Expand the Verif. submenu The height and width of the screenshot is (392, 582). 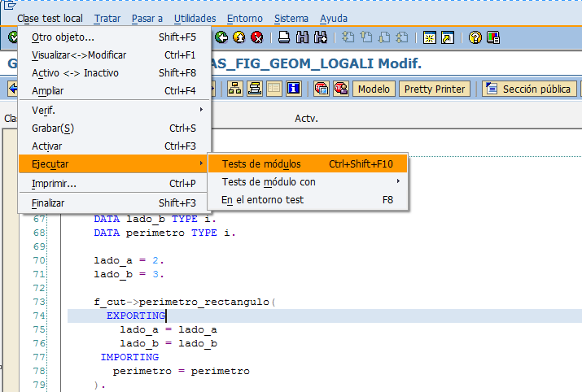click(114, 110)
